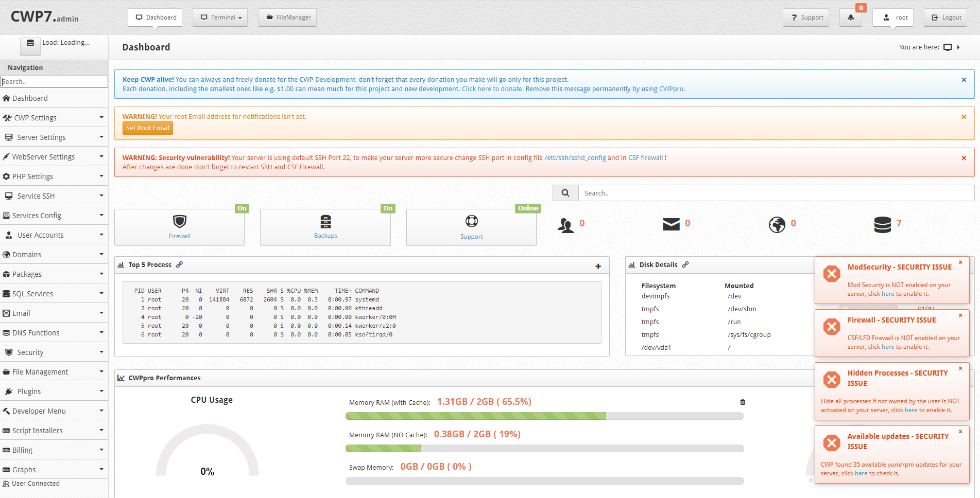Follow the CWPpro link in donation banner
Image resolution: width=980 pixels, height=498 pixels.
coord(672,89)
